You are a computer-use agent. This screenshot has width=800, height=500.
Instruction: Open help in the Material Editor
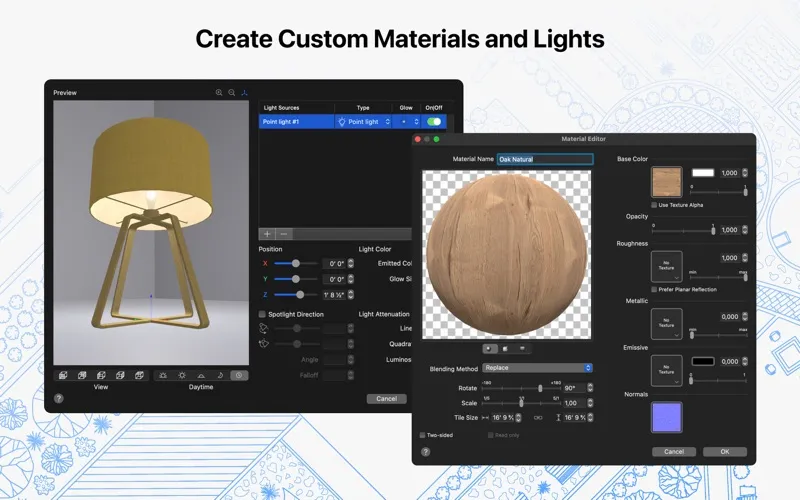click(x=426, y=451)
